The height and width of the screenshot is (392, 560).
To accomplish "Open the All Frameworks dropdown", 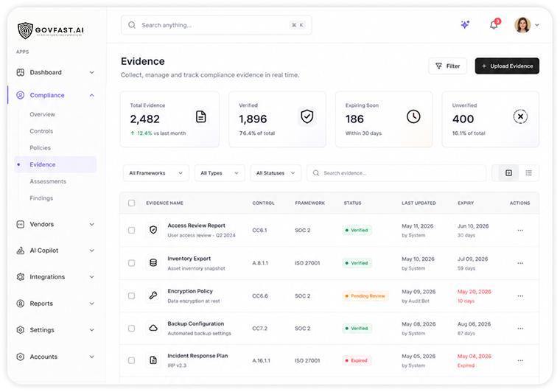I will tap(155, 173).
